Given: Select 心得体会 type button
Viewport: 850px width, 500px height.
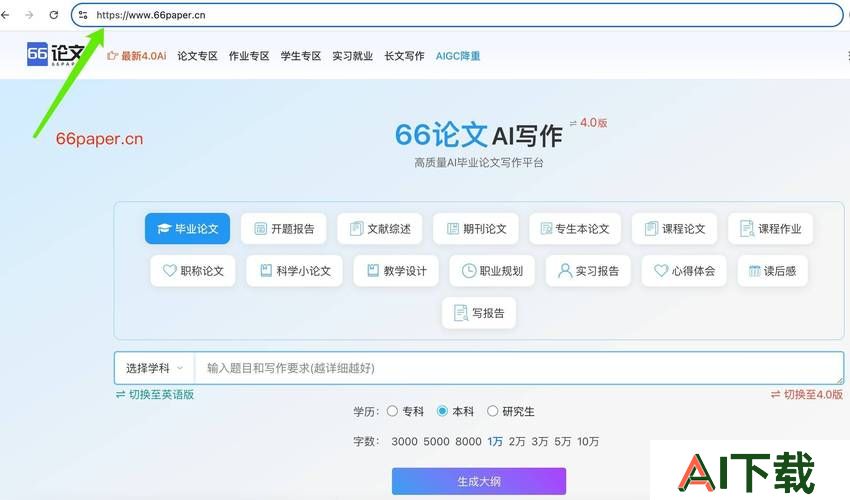Looking at the screenshot, I should click(684, 271).
